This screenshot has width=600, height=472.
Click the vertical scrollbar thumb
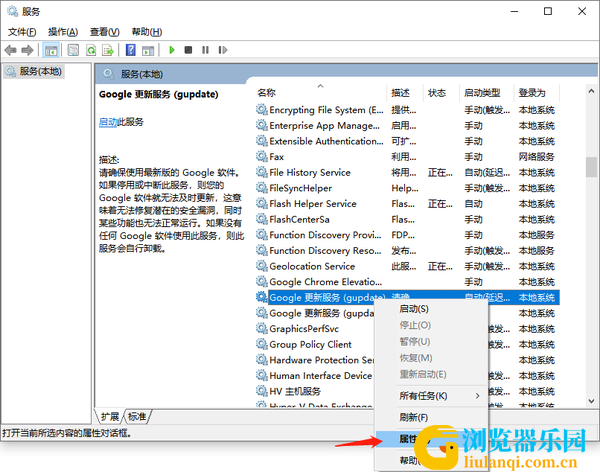pyautogui.click(x=591, y=167)
